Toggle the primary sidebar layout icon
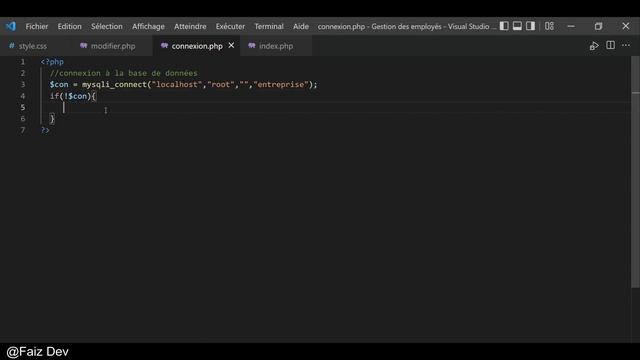Viewport: 640px width, 360px height. pyautogui.click(x=504, y=26)
